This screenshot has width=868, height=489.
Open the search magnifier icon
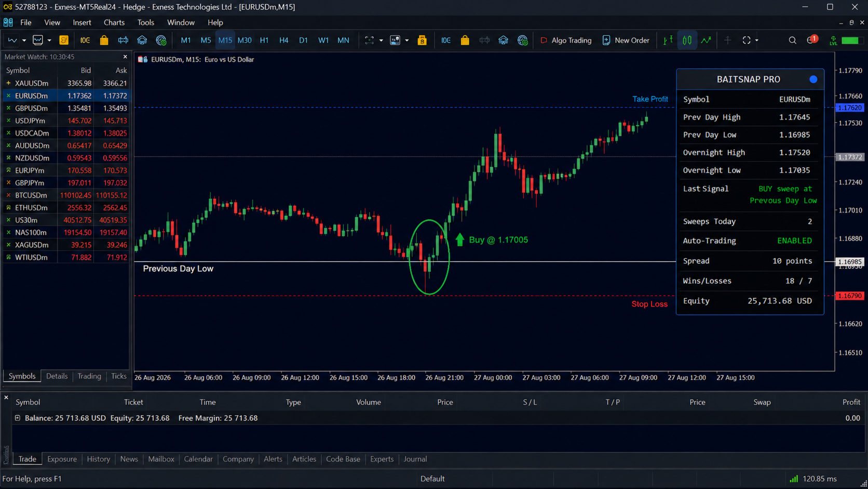point(792,40)
